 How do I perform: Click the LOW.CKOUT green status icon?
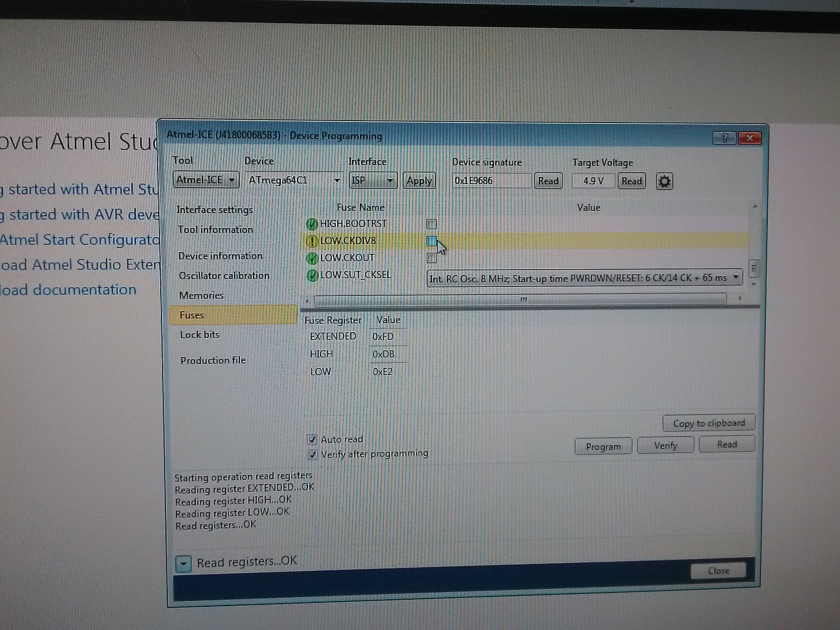tap(312, 258)
